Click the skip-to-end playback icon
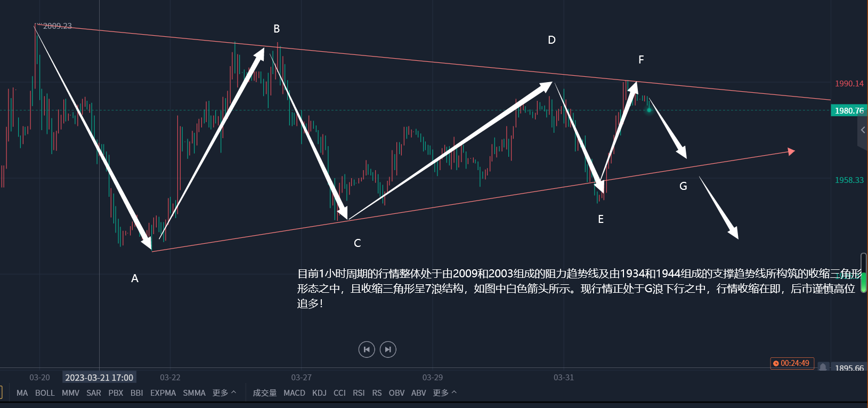The width and height of the screenshot is (868, 408). [388, 349]
